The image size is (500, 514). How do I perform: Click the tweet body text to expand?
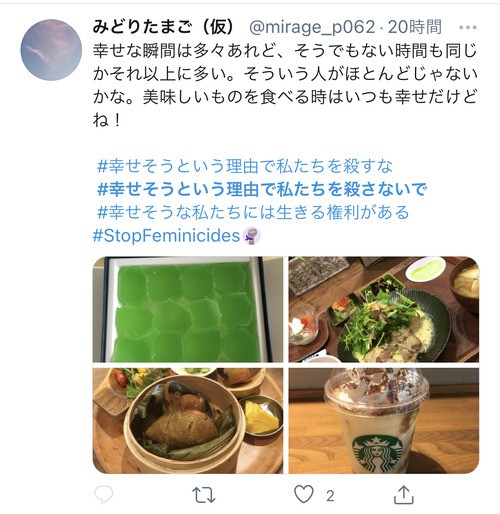(x=285, y=85)
